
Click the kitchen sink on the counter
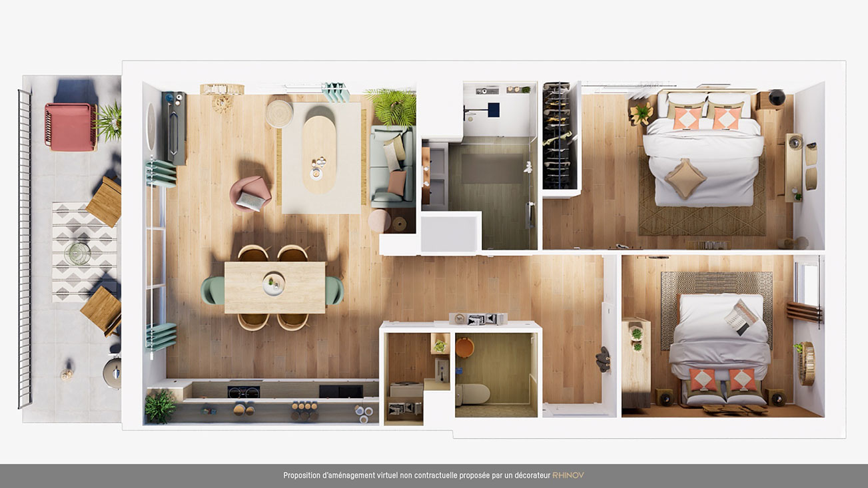tap(340, 391)
